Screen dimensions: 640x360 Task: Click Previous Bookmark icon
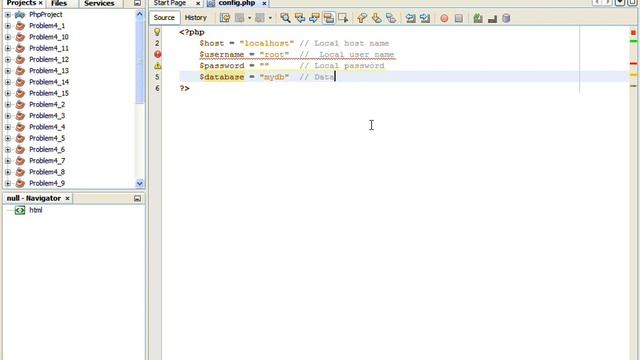tap(362, 18)
